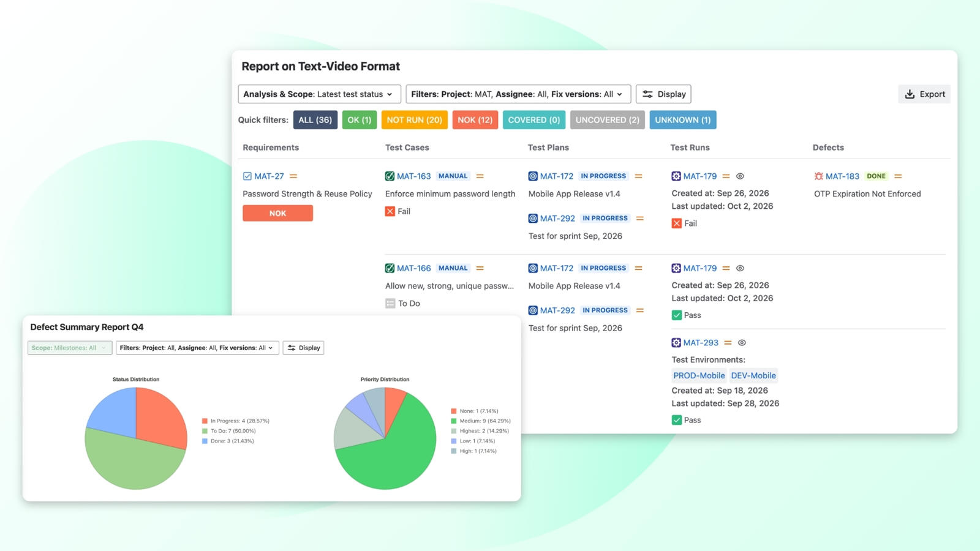Click Display button in Defect Summary Report
The width and height of the screenshot is (980, 551).
pyautogui.click(x=304, y=348)
